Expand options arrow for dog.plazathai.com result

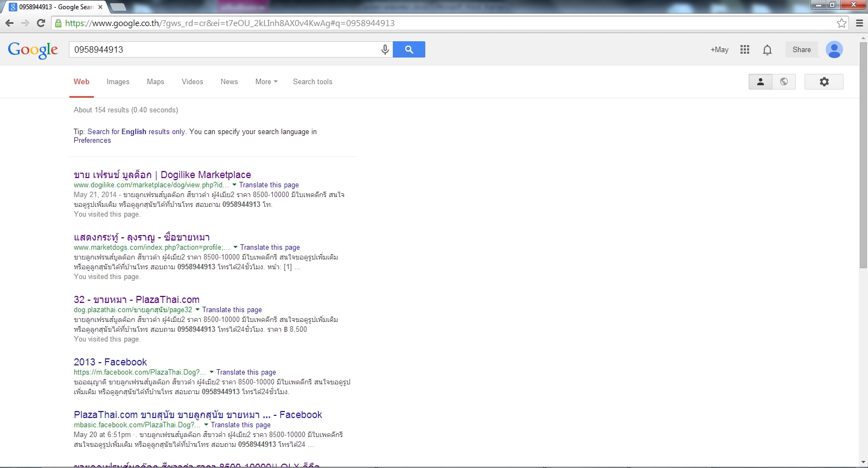click(197, 309)
